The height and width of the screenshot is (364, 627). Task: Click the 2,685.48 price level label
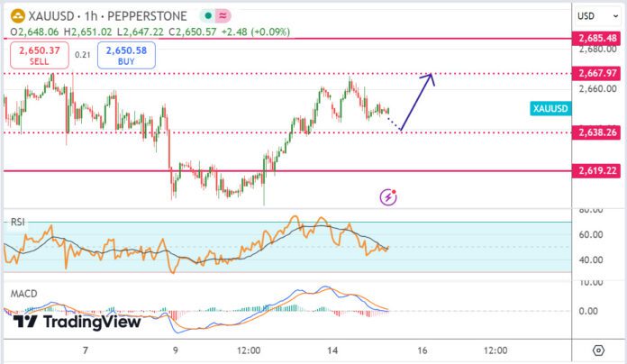[598, 39]
